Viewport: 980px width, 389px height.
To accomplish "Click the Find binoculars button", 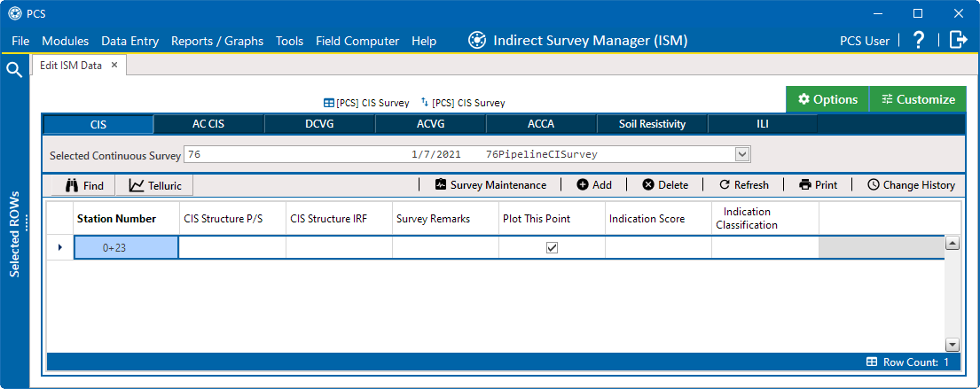I will [83, 185].
